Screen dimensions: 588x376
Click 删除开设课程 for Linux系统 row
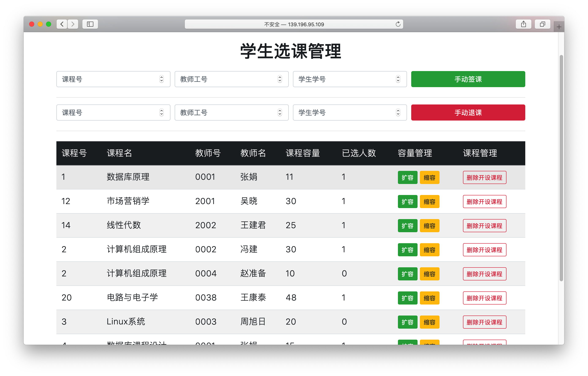[484, 322]
